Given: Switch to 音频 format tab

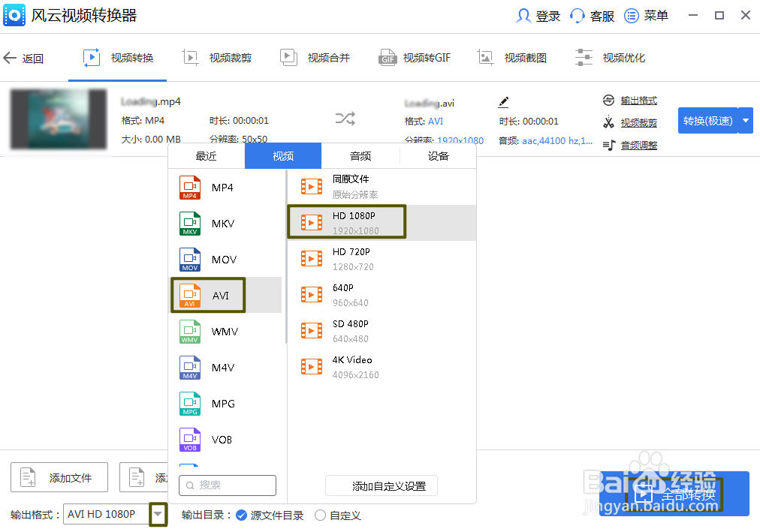Looking at the screenshot, I should click(360, 156).
